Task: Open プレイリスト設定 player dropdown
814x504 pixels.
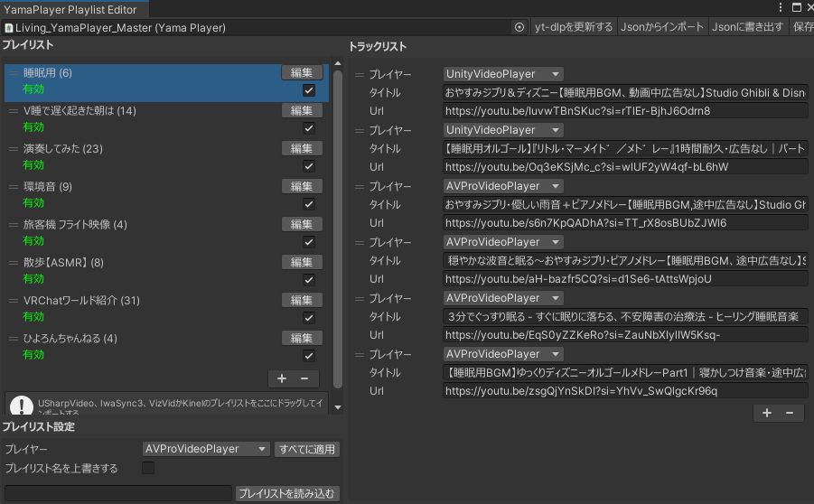Action: (206, 449)
